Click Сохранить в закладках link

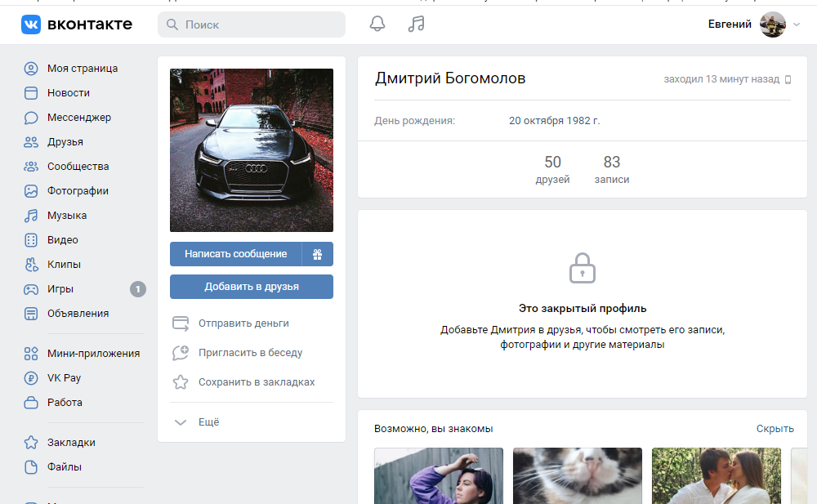click(257, 382)
